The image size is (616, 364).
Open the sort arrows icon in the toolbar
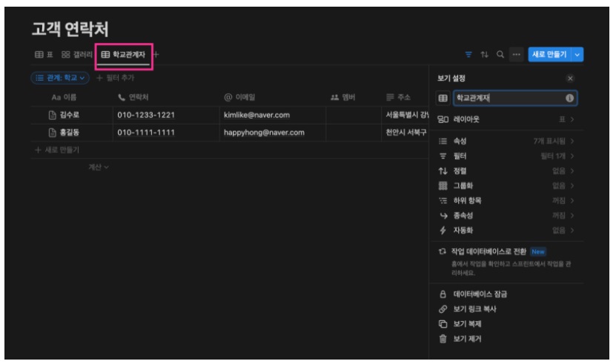coord(484,55)
